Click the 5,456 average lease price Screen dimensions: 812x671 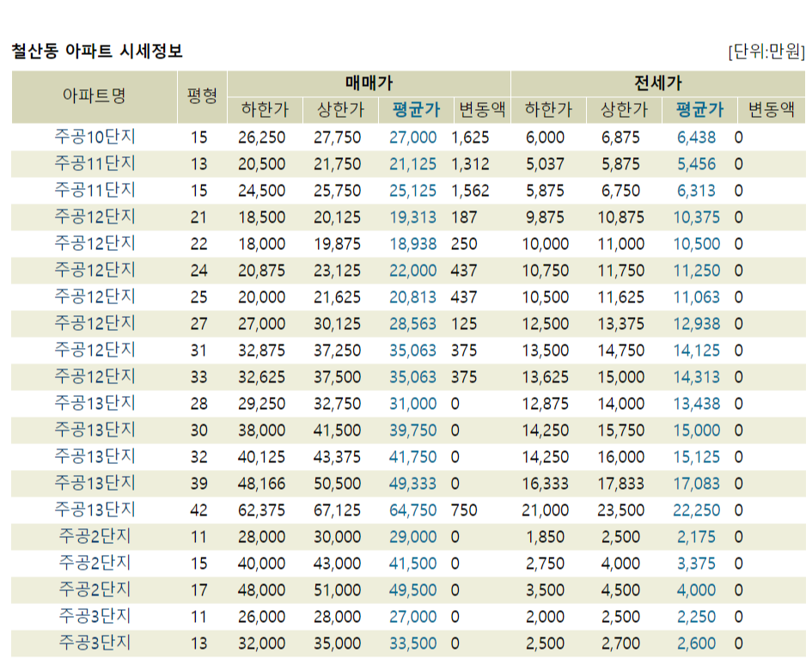pyautogui.click(x=697, y=164)
